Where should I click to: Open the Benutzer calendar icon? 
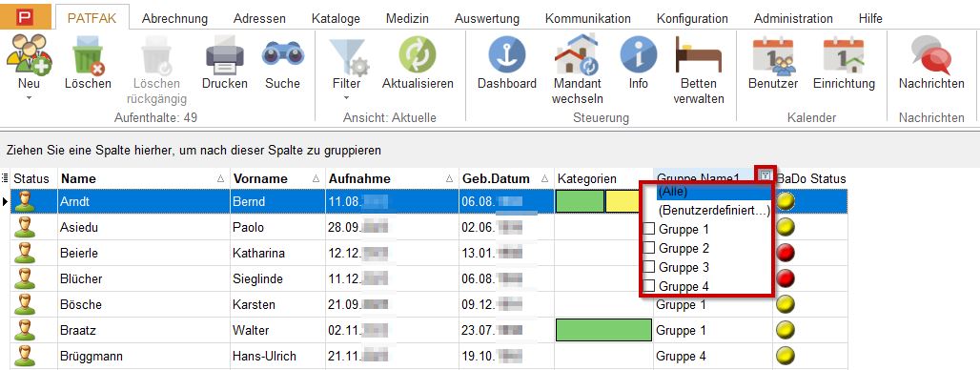click(772, 55)
